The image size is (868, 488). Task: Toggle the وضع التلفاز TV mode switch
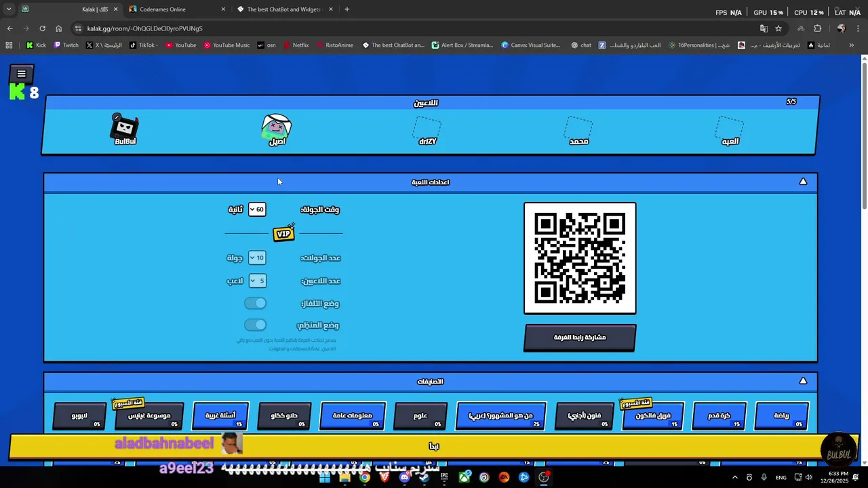(256, 303)
